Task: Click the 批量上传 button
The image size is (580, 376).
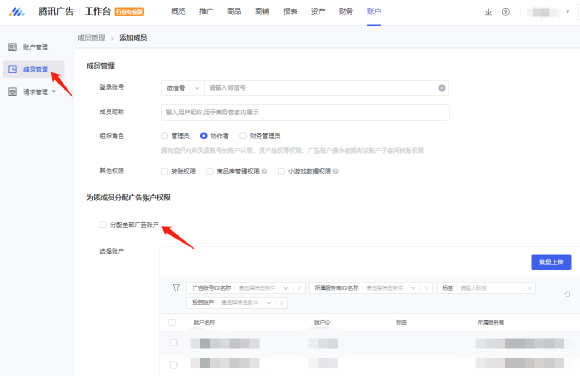Action: (x=551, y=262)
